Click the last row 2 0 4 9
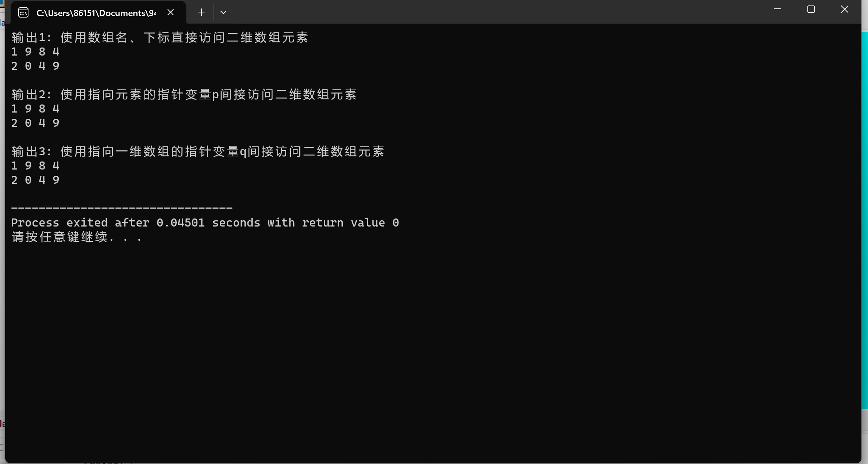The height and width of the screenshot is (464, 868). coord(35,180)
